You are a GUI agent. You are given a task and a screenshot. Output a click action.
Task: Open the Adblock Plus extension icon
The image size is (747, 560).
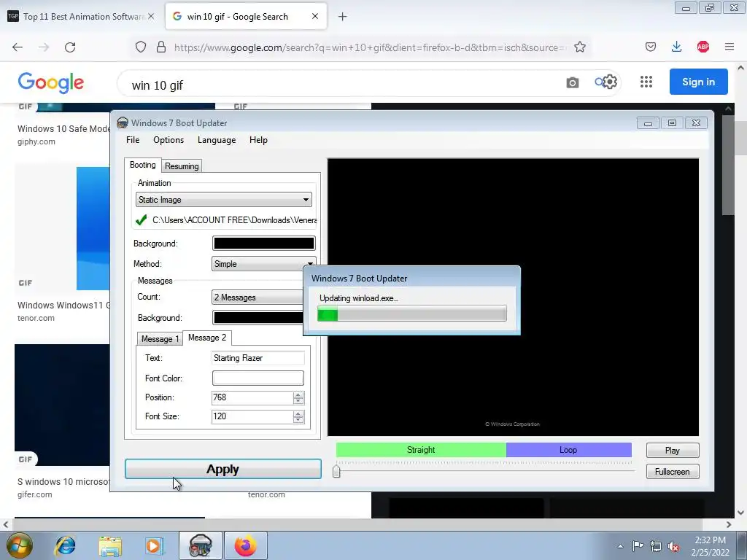pos(703,47)
